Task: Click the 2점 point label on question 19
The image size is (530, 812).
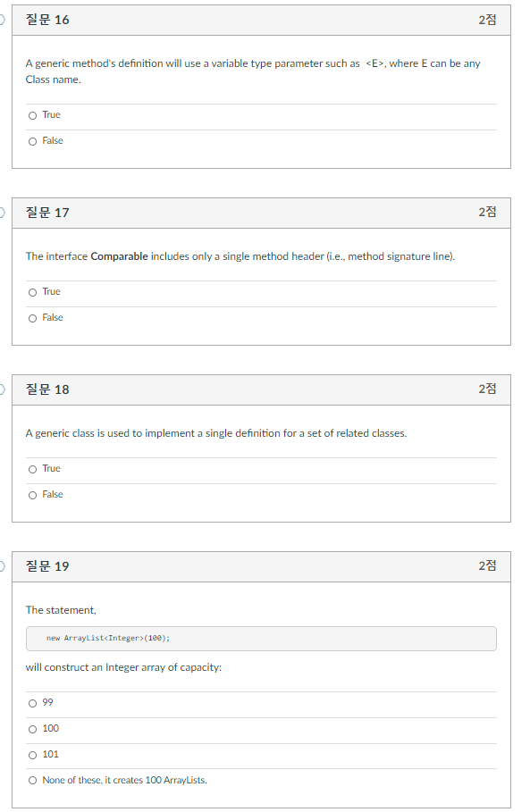Action: tap(489, 565)
